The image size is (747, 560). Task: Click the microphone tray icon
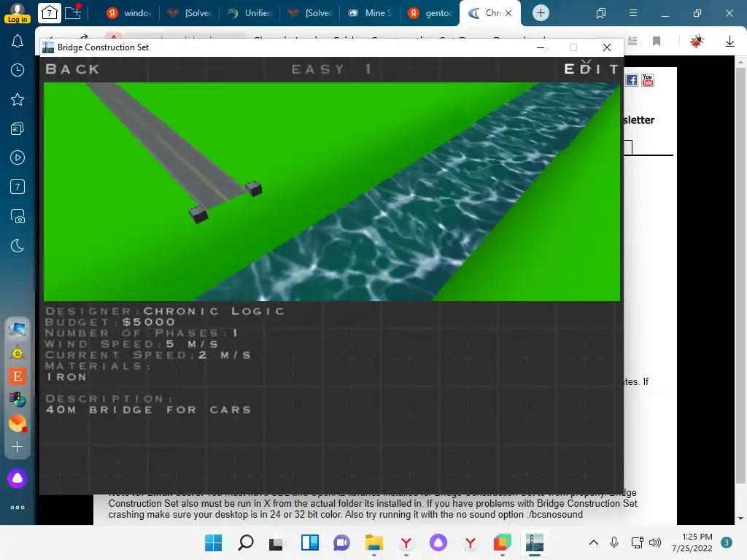614,542
